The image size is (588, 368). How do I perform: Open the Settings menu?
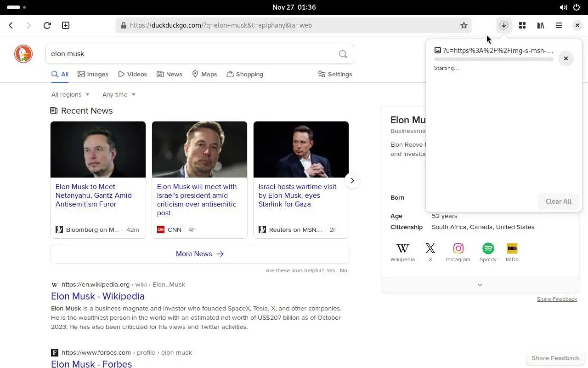(335, 74)
